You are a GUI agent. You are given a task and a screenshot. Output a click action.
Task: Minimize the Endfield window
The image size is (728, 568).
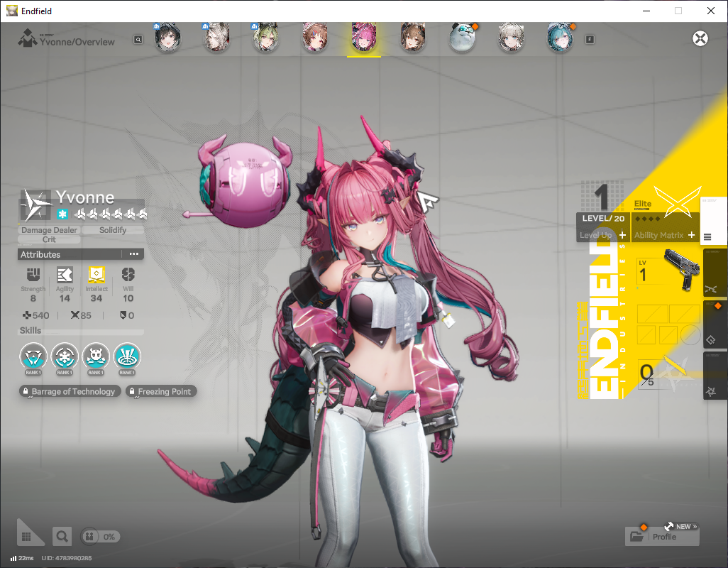coord(646,11)
